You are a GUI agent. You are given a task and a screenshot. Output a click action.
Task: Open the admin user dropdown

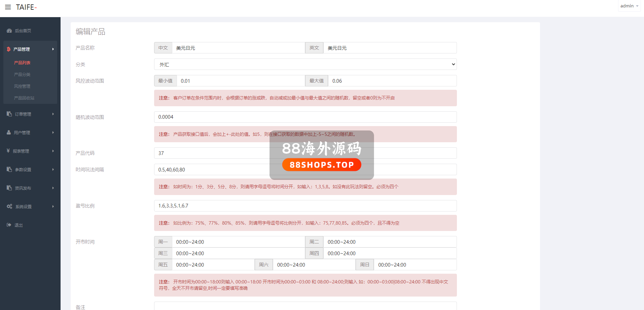pyautogui.click(x=629, y=6)
